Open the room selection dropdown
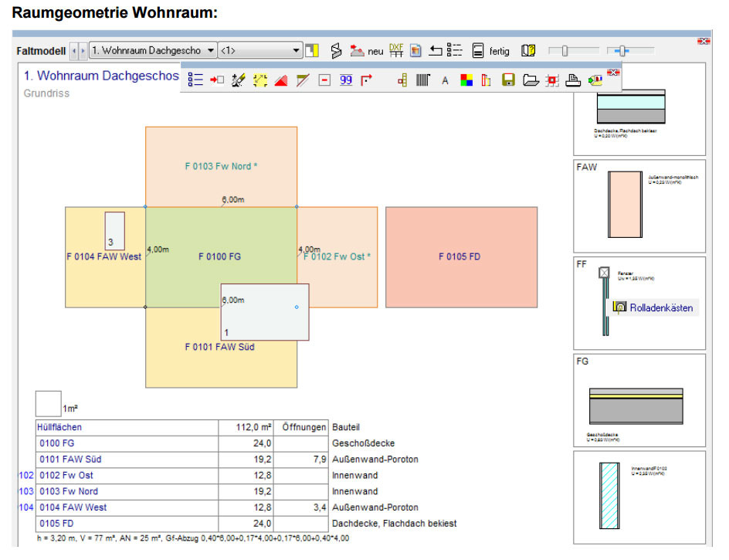729x560 pixels. [x=152, y=50]
